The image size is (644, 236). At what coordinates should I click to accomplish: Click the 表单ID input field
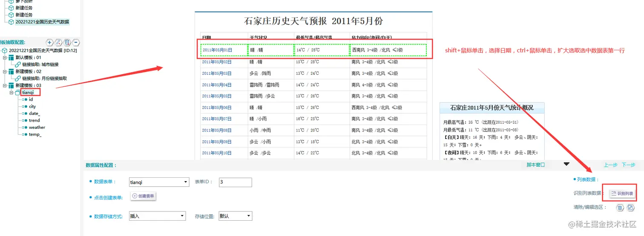pos(236,182)
